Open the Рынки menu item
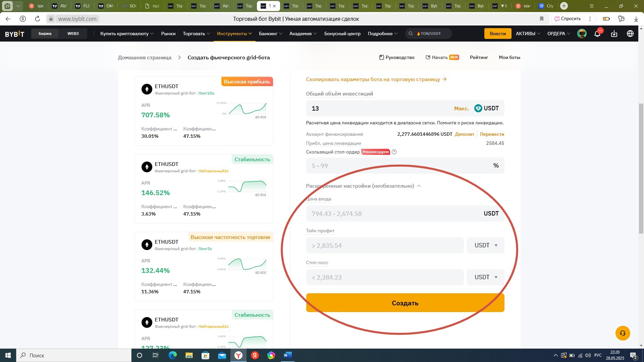The image size is (644, 362). click(x=168, y=34)
